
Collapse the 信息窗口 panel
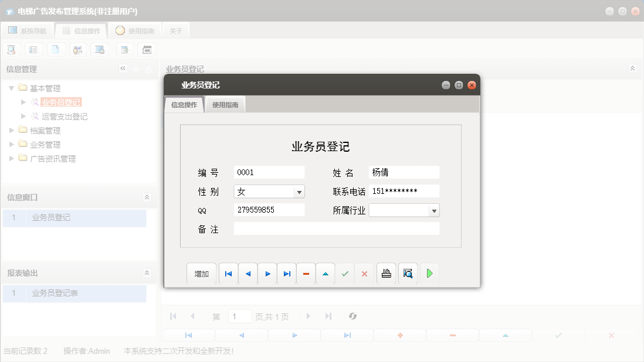[147, 196]
